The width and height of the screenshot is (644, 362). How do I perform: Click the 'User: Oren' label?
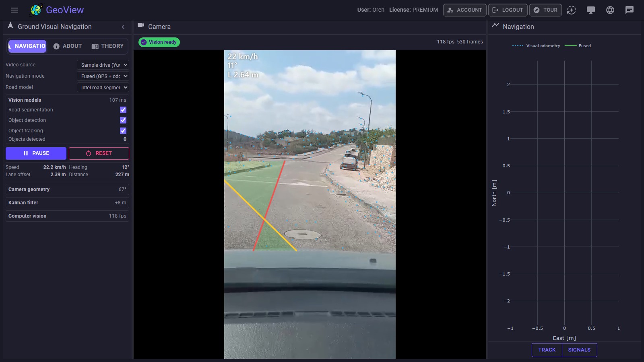(371, 10)
